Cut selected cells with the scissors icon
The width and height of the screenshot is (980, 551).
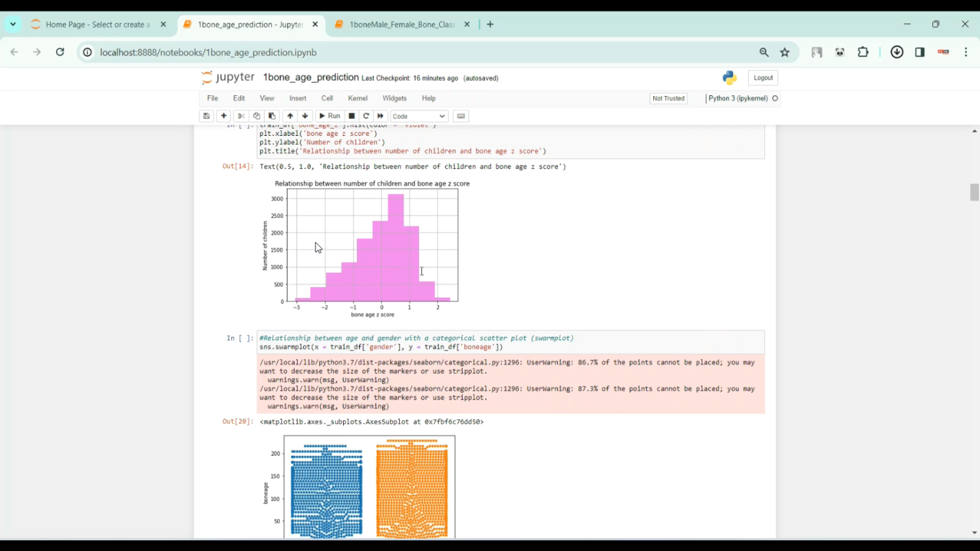tap(240, 116)
